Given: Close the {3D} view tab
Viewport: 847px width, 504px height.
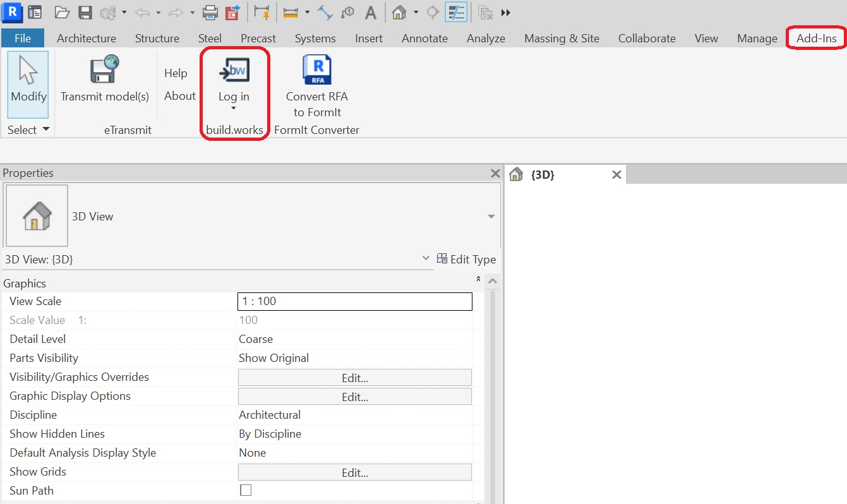Looking at the screenshot, I should point(617,174).
